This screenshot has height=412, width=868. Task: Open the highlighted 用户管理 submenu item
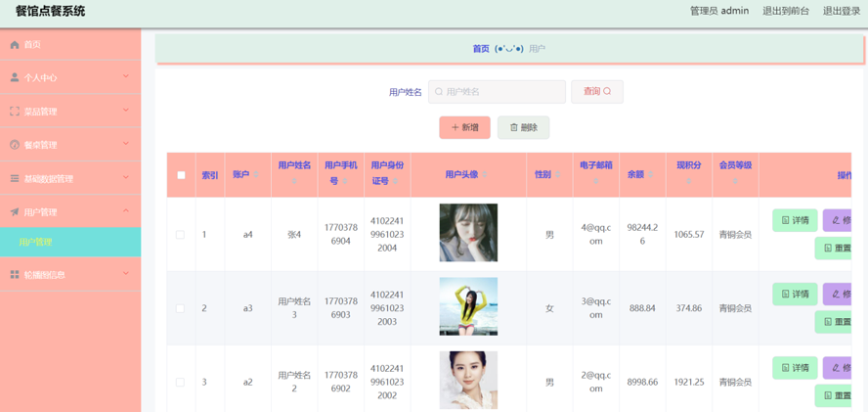click(x=36, y=242)
